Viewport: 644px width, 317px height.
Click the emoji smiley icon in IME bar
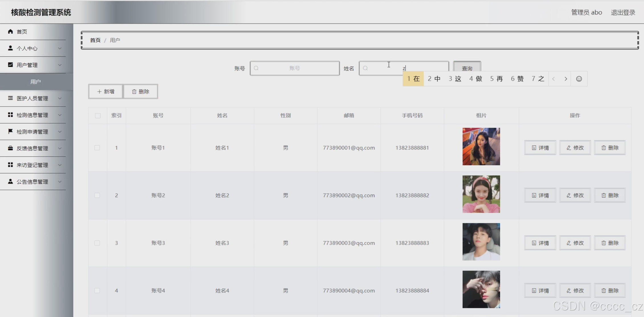point(579,79)
